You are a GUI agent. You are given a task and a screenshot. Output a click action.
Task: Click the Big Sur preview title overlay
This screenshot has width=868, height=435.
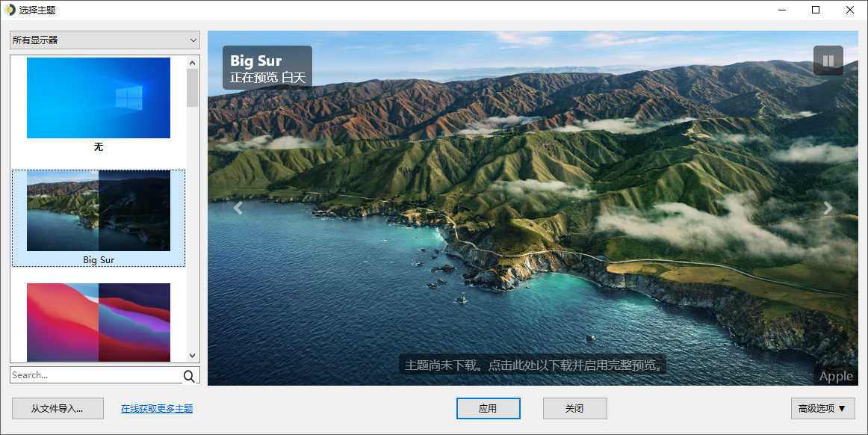267,67
